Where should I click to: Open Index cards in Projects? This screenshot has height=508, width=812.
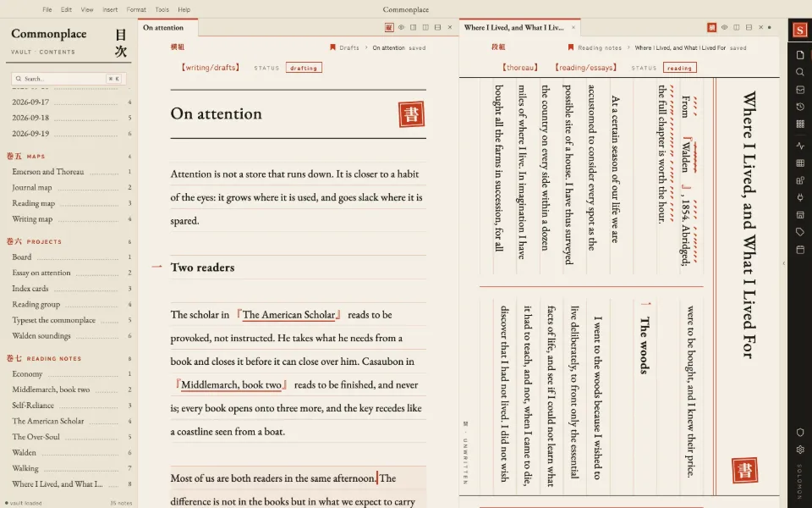71,288
